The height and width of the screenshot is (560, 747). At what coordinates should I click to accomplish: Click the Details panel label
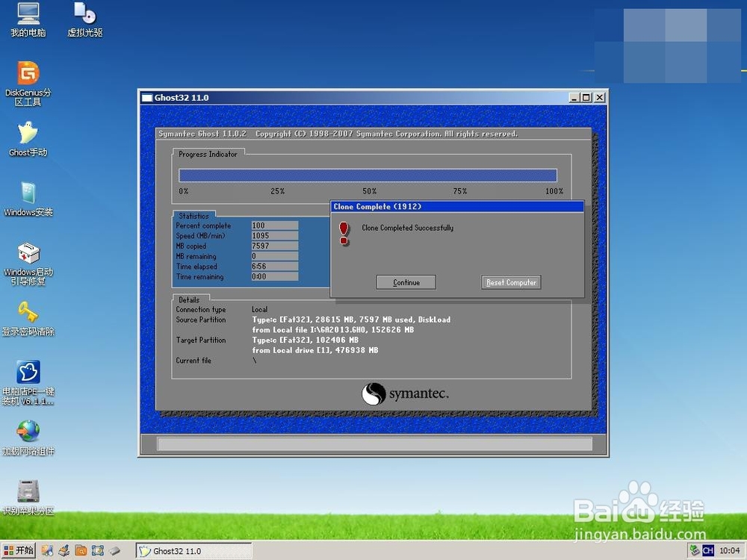[x=189, y=299]
